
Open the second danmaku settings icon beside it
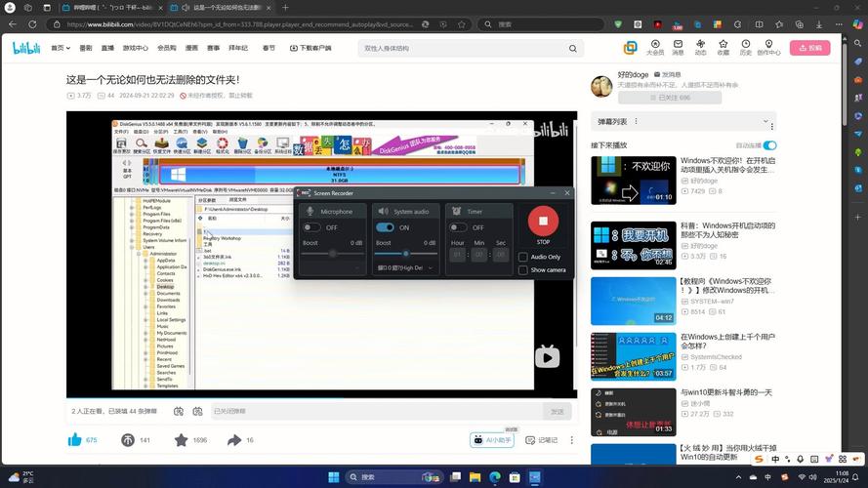pyautogui.click(x=197, y=411)
